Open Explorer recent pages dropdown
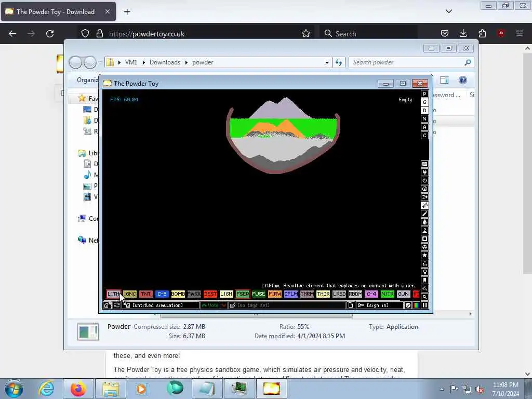 coord(100,62)
